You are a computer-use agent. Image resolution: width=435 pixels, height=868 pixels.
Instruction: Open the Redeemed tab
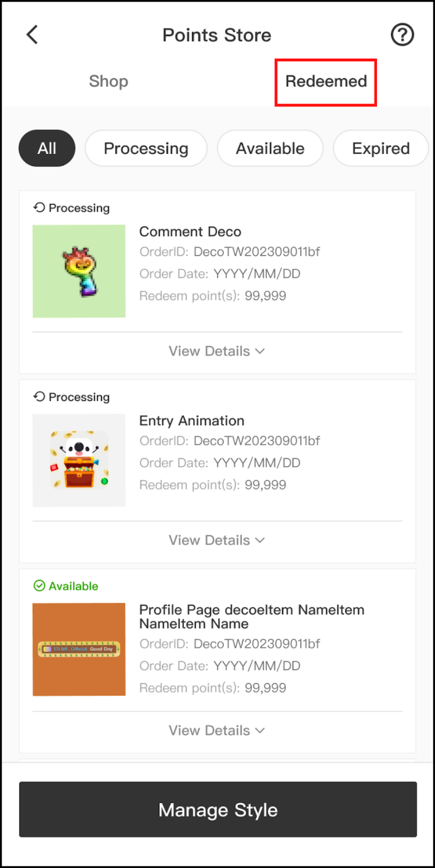[326, 81]
